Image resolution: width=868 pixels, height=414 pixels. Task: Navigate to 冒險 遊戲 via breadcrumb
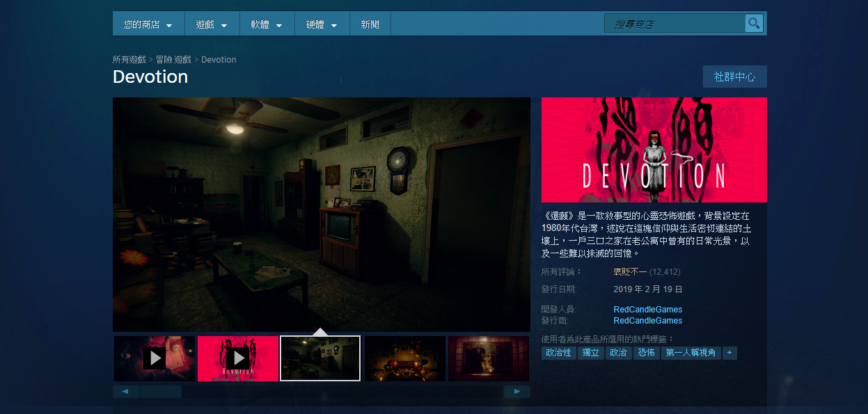pyautogui.click(x=175, y=59)
